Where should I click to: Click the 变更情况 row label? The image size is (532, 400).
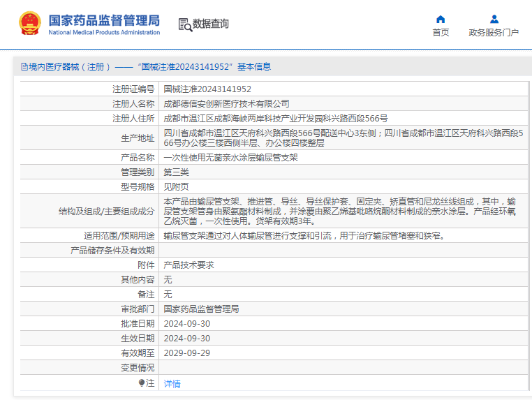[x=138, y=367]
